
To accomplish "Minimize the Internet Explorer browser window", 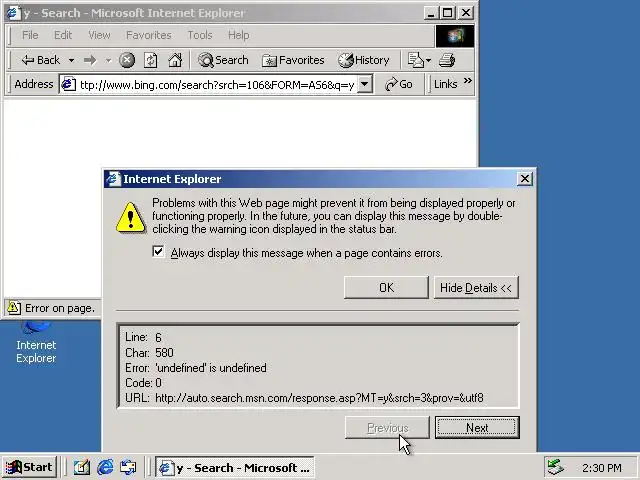I will (x=430, y=13).
